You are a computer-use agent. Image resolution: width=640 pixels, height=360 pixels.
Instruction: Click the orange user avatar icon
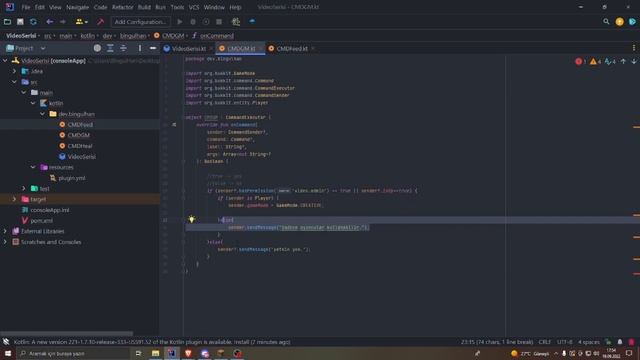[x=619, y=22]
